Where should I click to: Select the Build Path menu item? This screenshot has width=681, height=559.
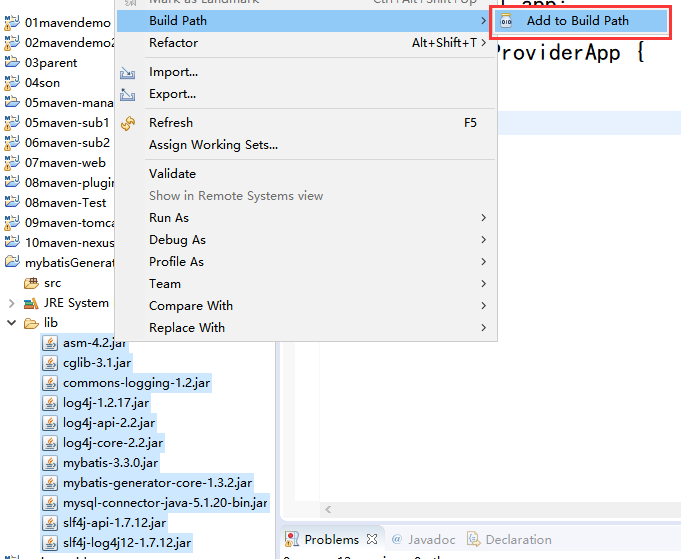tap(307, 21)
